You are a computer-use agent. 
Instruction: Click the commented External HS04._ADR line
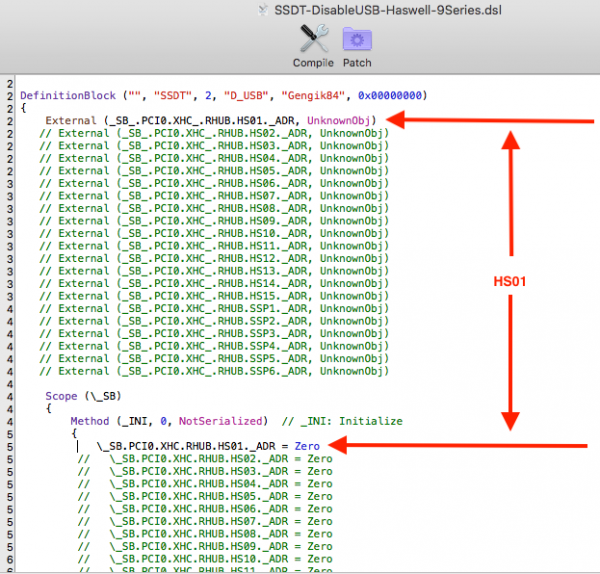(x=214, y=158)
